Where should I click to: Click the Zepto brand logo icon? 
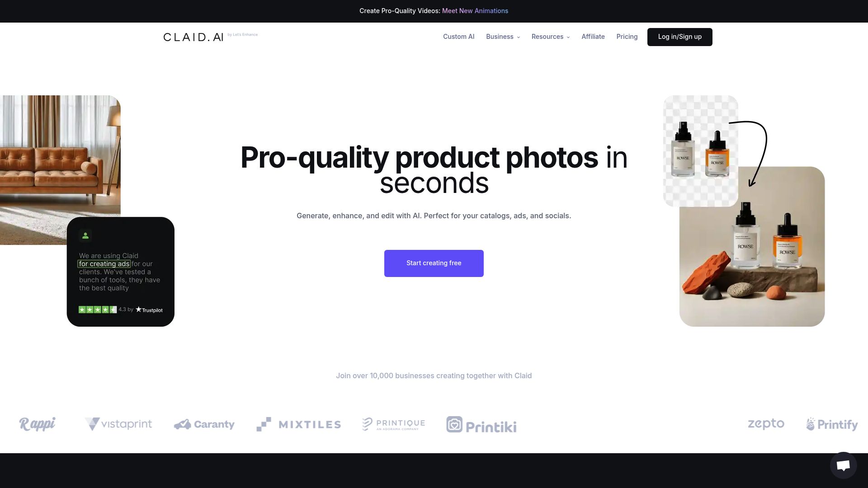coord(766,424)
